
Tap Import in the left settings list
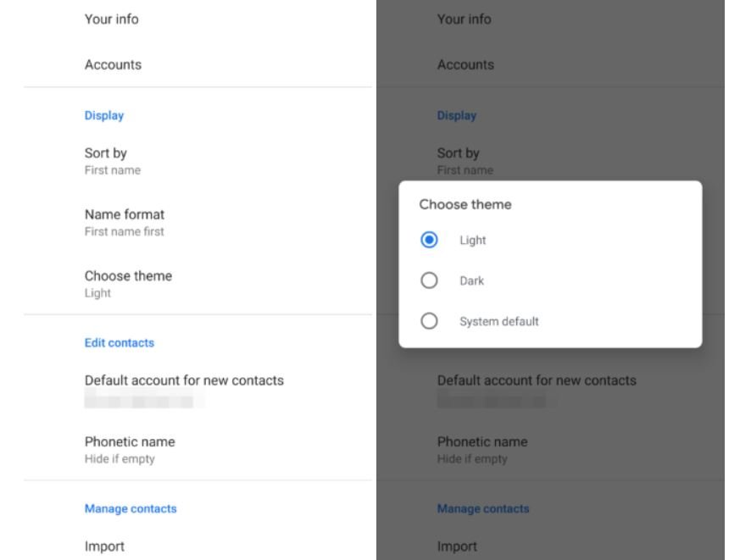pos(104,546)
